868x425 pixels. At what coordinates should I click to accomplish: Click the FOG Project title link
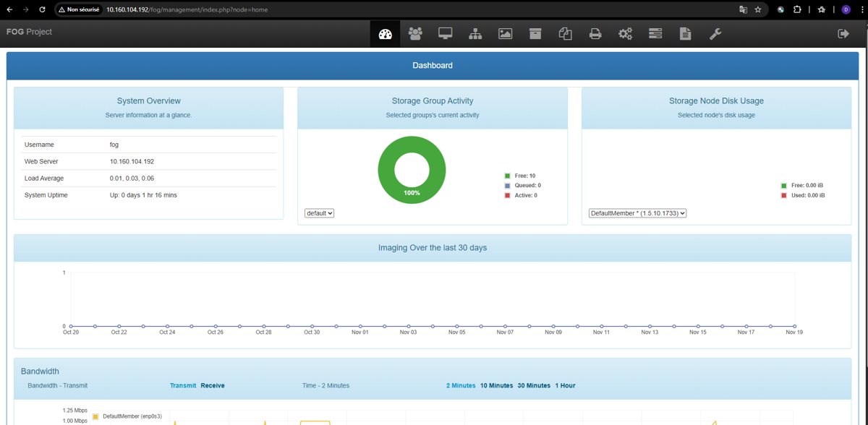point(29,32)
